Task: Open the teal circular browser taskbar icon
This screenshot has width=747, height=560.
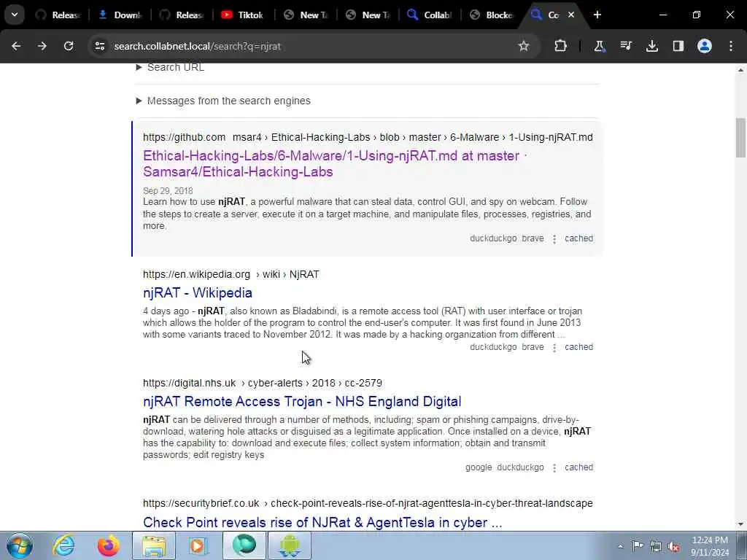Action: [244, 545]
